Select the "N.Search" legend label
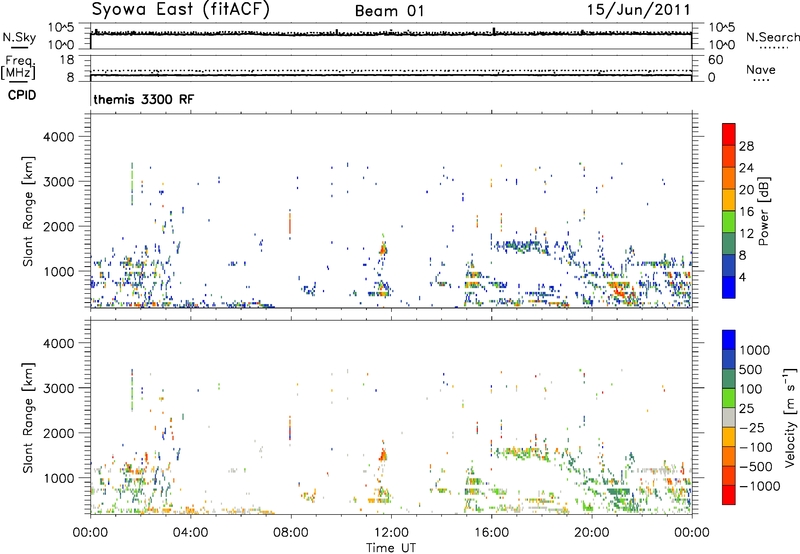 772,37
